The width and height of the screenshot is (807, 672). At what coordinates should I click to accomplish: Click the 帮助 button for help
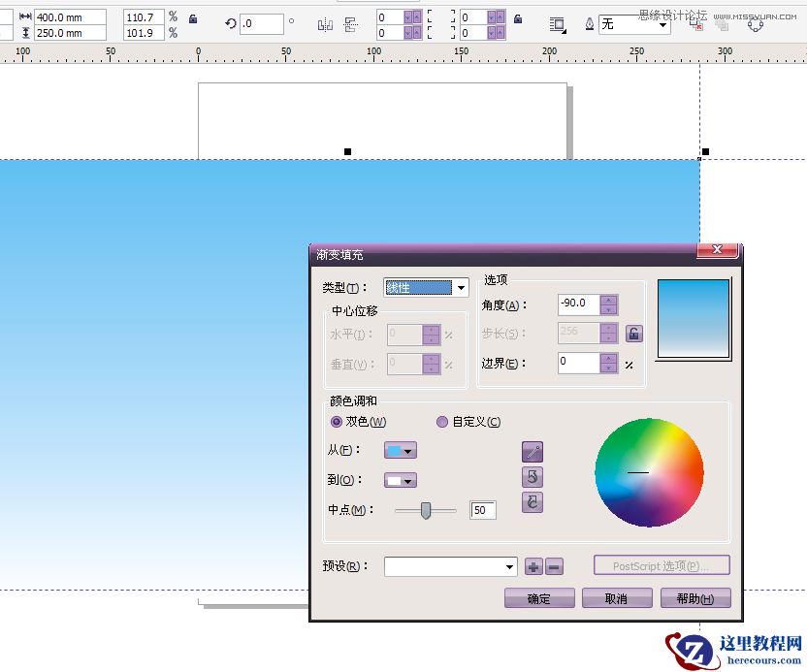(x=694, y=598)
